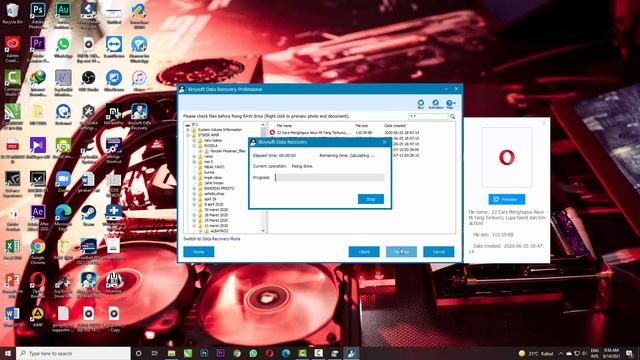
Task: Open Microsoft Edge desktop shortcut
Action: click(63, 217)
